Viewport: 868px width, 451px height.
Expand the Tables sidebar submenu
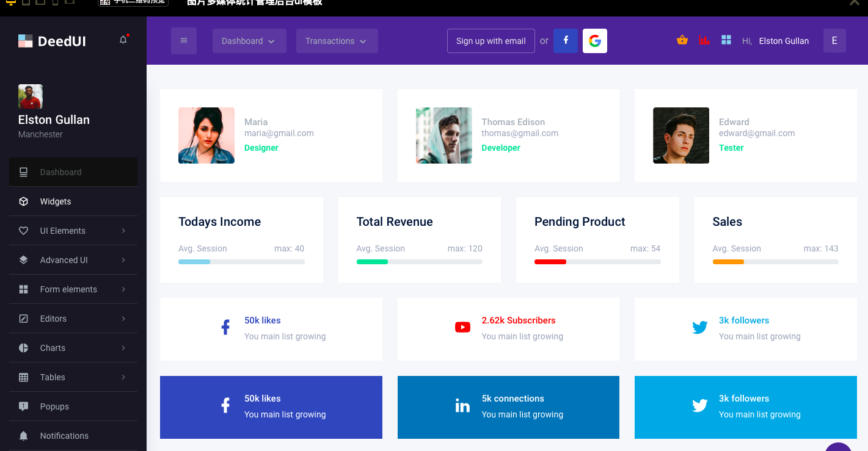pyautogui.click(x=73, y=377)
